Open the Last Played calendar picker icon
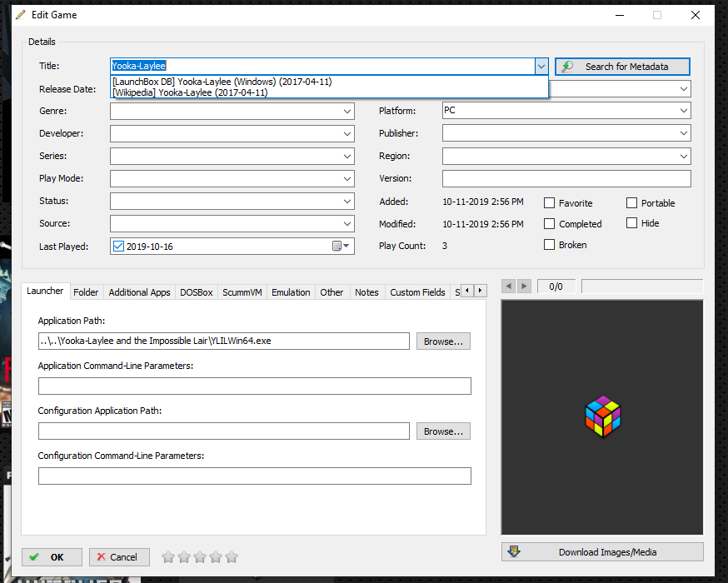This screenshot has height=583, width=728. 341,246
